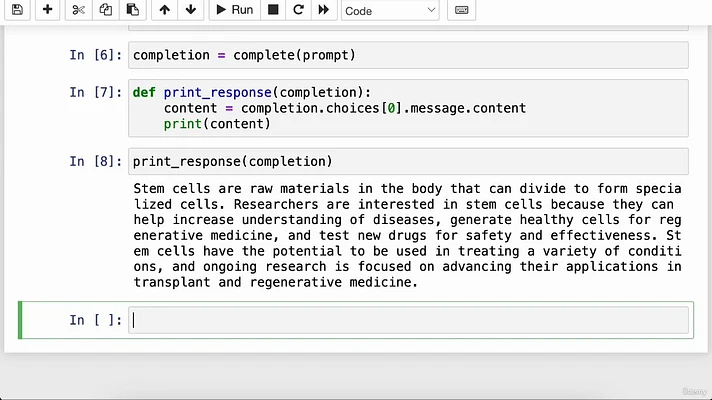The width and height of the screenshot is (712, 400).
Task: Click the Run button
Action: (x=235, y=10)
